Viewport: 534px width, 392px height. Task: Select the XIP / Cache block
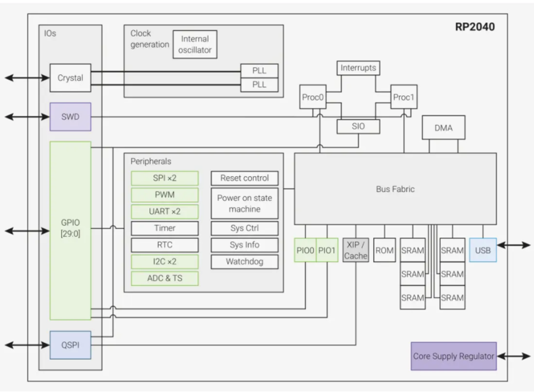(x=356, y=250)
